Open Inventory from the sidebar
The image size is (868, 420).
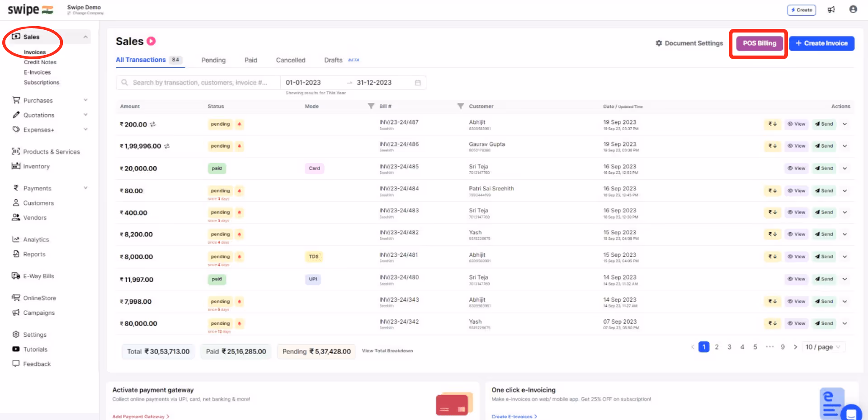pos(31,166)
